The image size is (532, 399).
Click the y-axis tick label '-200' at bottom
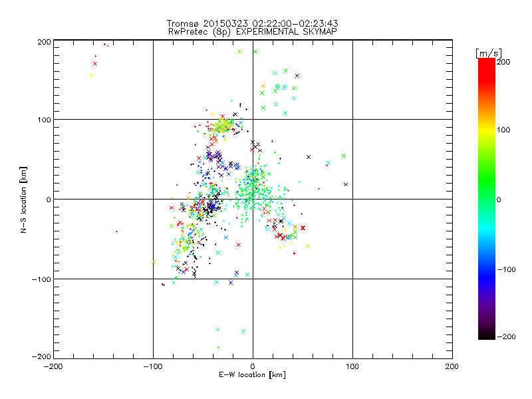tap(41, 357)
